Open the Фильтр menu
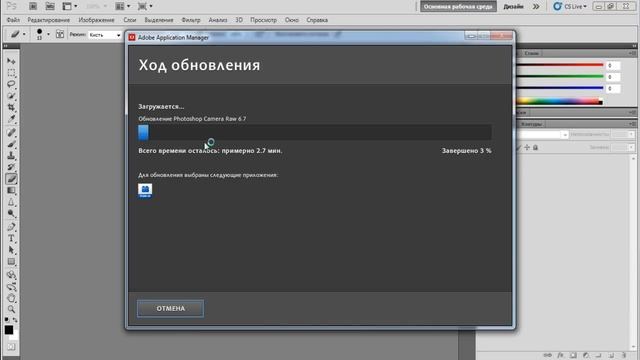The width and height of the screenshot is (640, 360). [x=191, y=20]
